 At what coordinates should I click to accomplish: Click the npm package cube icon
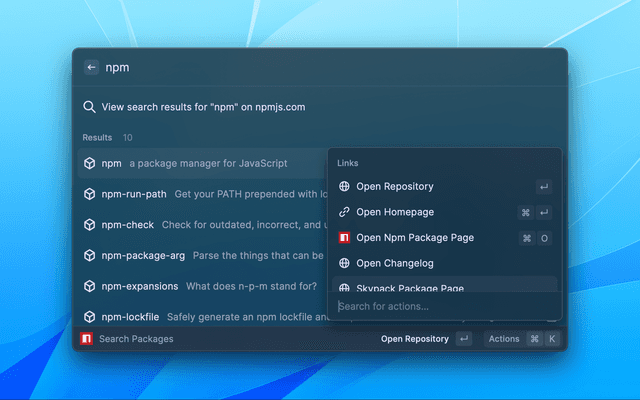[89, 163]
